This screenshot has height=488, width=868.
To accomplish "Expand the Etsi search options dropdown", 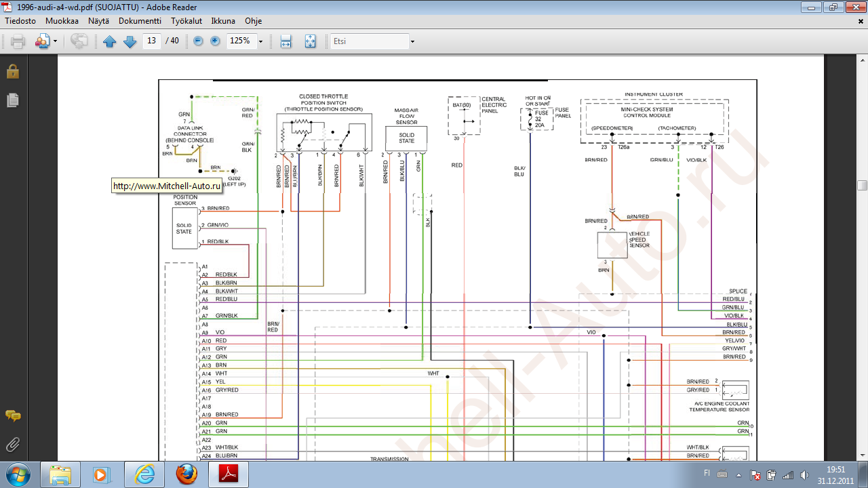I will (x=412, y=41).
